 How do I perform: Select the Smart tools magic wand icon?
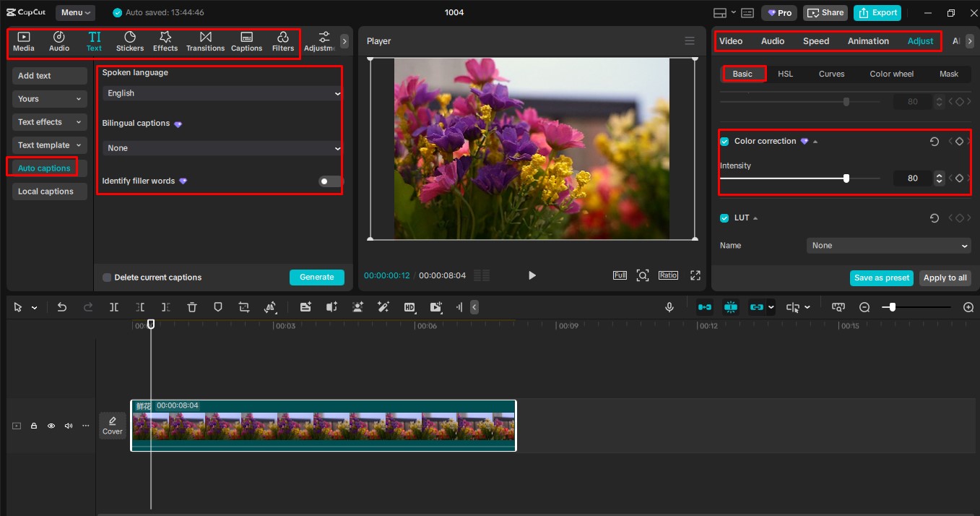383,306
